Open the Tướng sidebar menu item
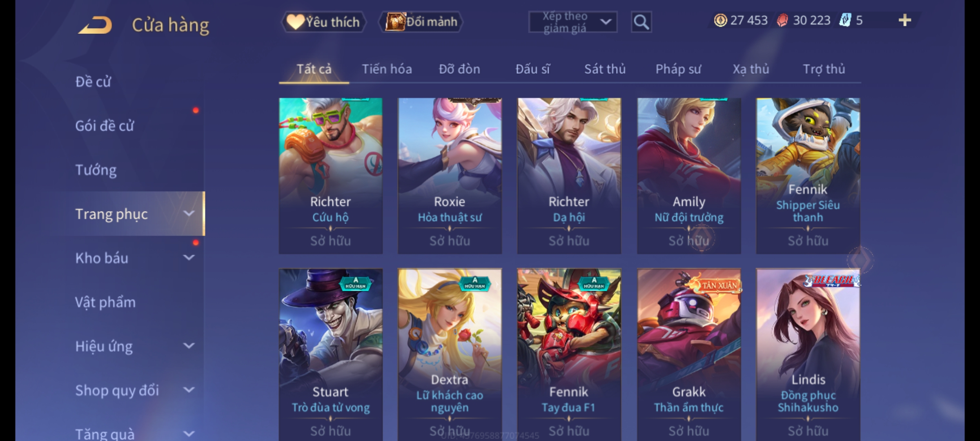The height and width of the screenshot is (441, 980). tap(96, 169)
